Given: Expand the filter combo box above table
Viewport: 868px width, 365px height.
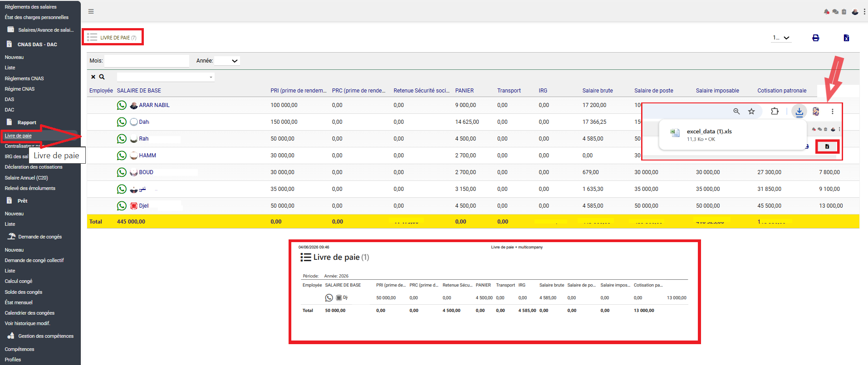Looking at the screenshot, I should pyautogui.click(x=166, y=77).
